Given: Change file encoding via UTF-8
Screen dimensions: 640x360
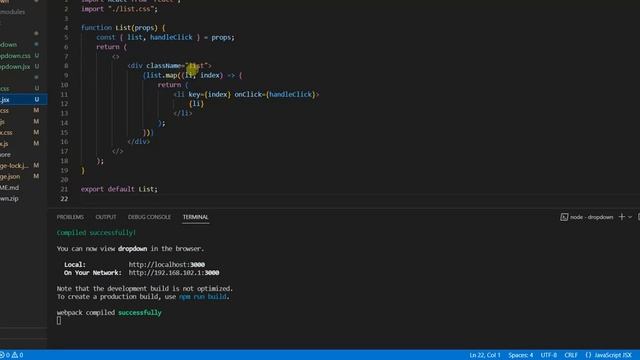Looking at the screenshot, I should 549,355.
